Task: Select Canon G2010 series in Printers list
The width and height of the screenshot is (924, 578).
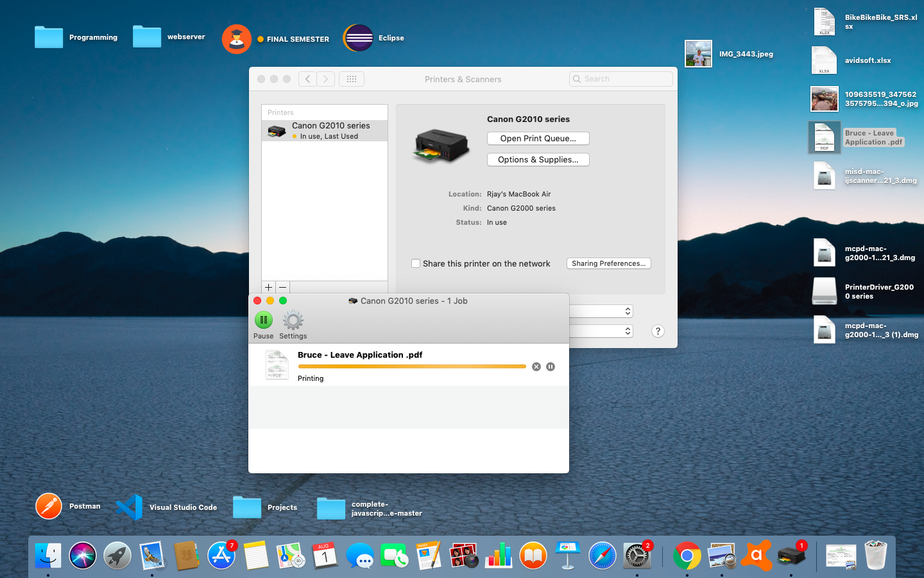Action: pos(325,130)
